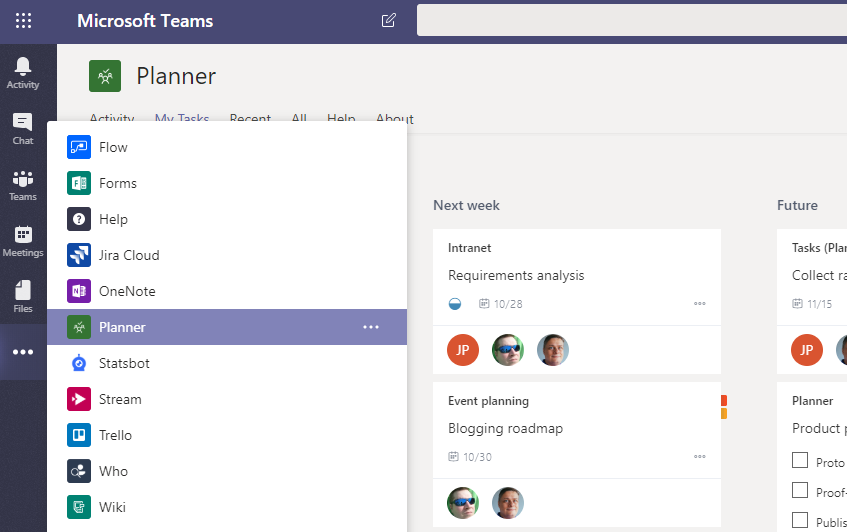Switch to the Recent tab
This screenshot has height=532, width=847.
[x=250, y=119]
